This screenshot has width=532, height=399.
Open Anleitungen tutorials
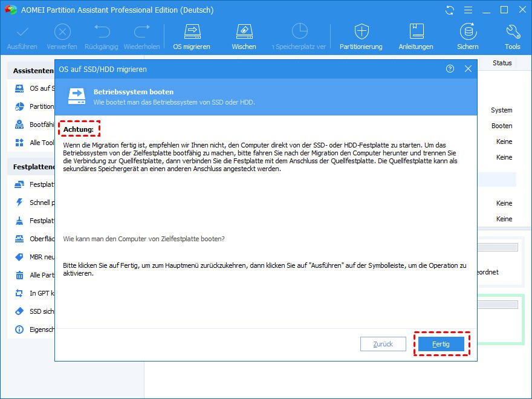(416, 37)
